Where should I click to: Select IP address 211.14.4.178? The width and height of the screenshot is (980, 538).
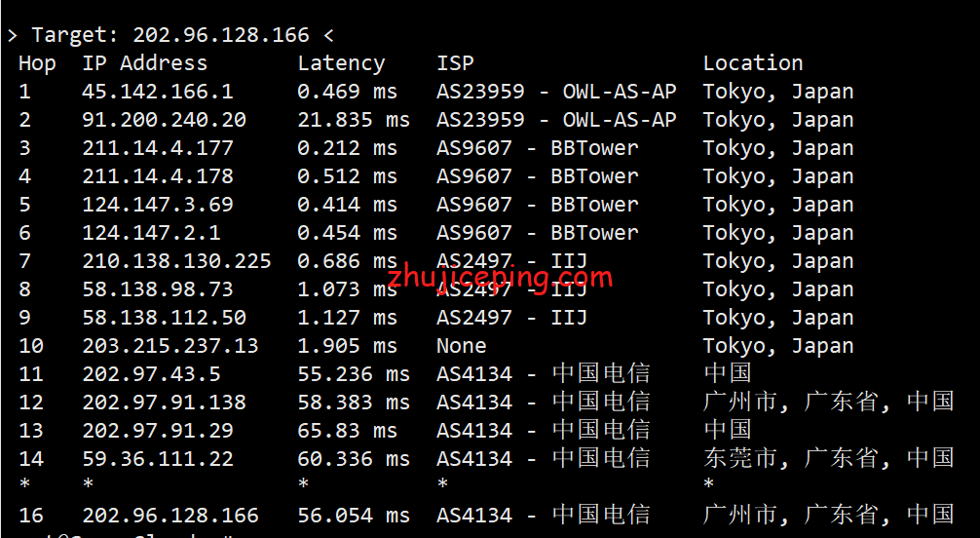(x=158, y=176)
